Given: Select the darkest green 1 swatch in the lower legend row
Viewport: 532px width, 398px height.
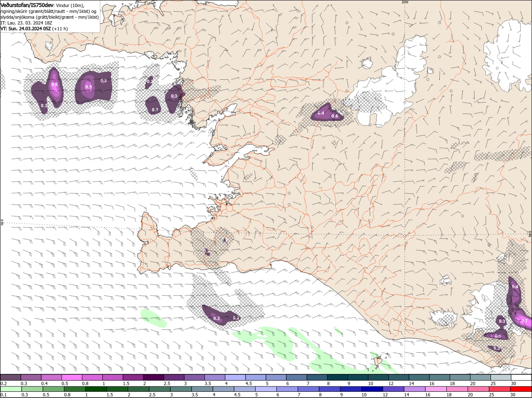Looking at the screenshot, I should point(96,389).
